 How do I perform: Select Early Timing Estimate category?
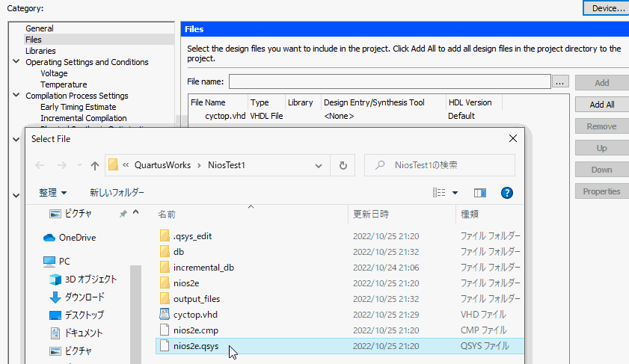[79, 107]
